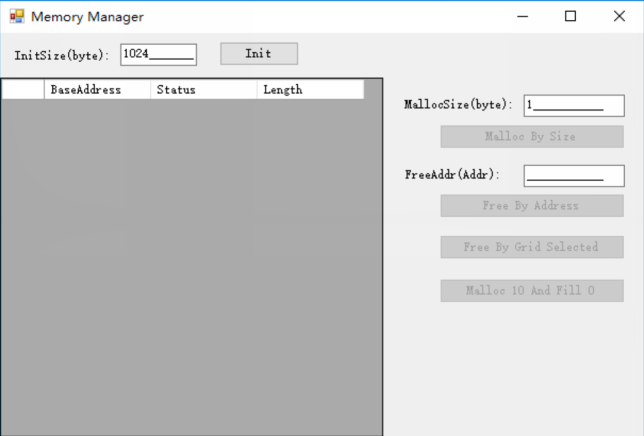
Task: Minimize the Memory Manager window
Action: click(x=522, y=16)
